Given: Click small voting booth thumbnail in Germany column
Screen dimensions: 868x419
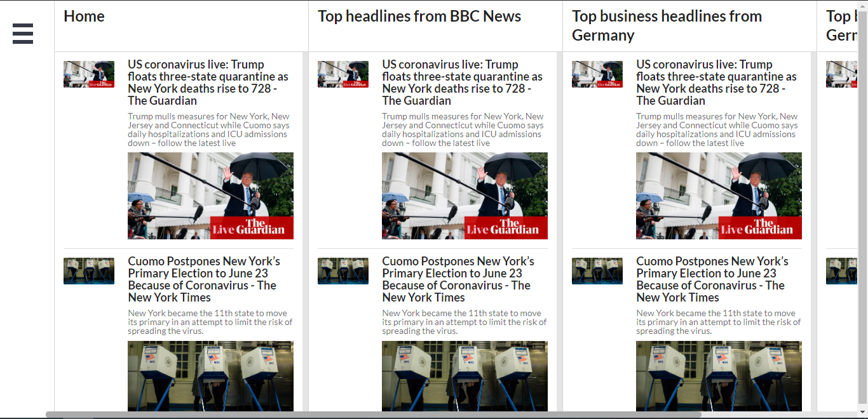Looking at the screenshot, I should pyautogui.click(x=597, y=271).
